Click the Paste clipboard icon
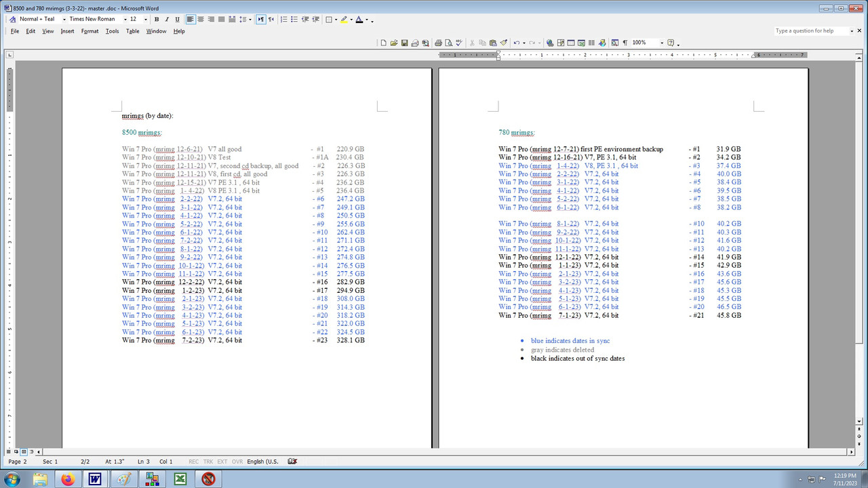868x488 pixels. 493,43
